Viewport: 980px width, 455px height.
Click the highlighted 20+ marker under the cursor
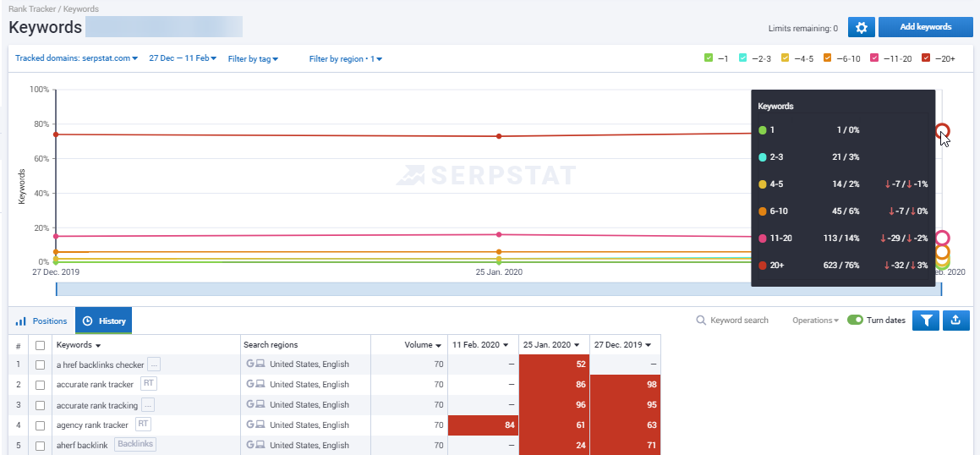coord(943,131)
